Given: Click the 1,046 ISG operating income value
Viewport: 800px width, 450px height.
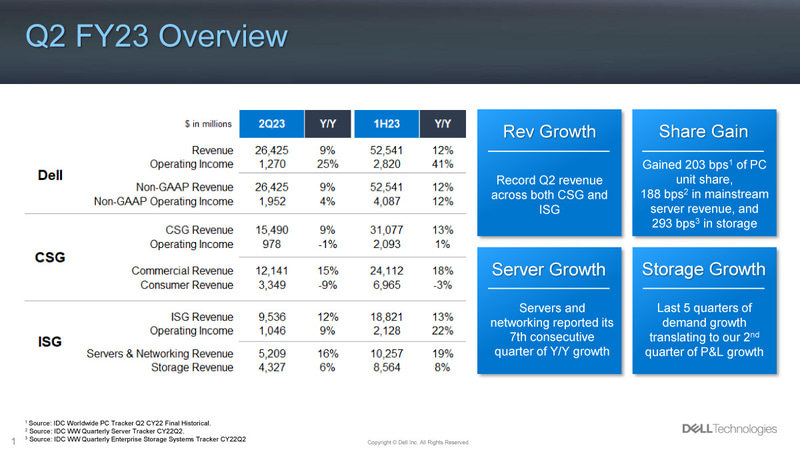Looking at the screenshot, I should coord(272,331).
